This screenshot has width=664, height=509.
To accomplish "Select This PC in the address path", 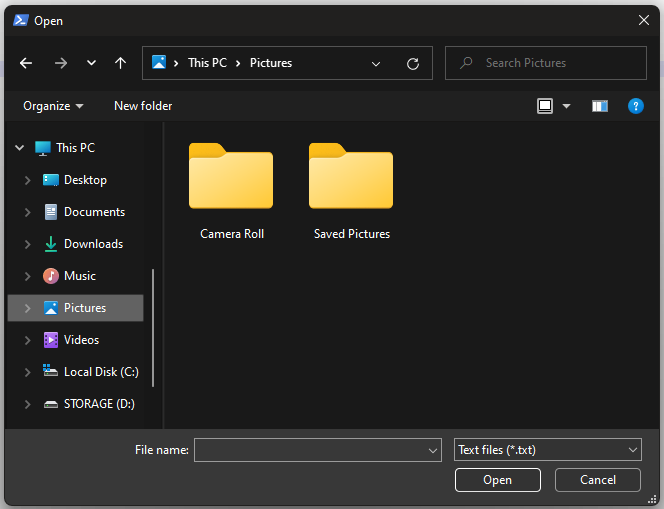I will pos(208,63).
